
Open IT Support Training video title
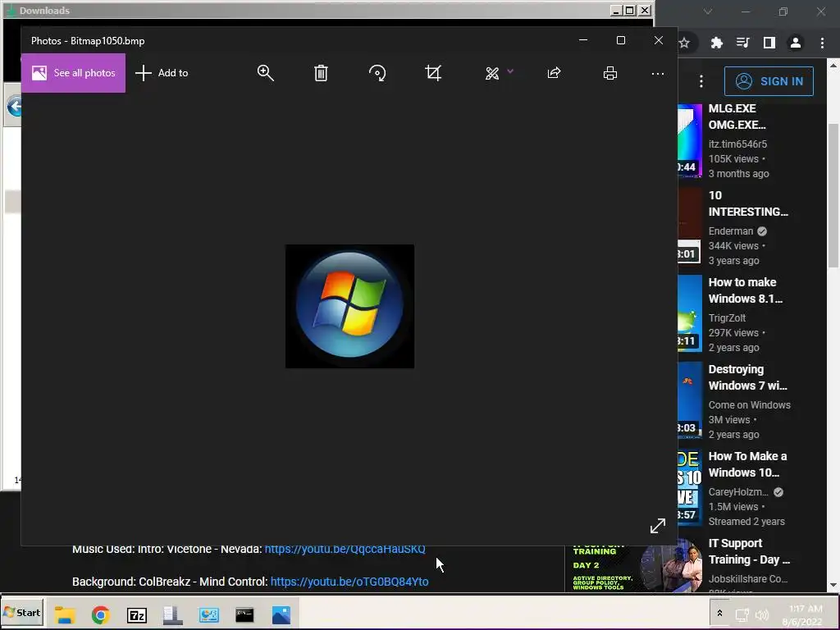749,551
